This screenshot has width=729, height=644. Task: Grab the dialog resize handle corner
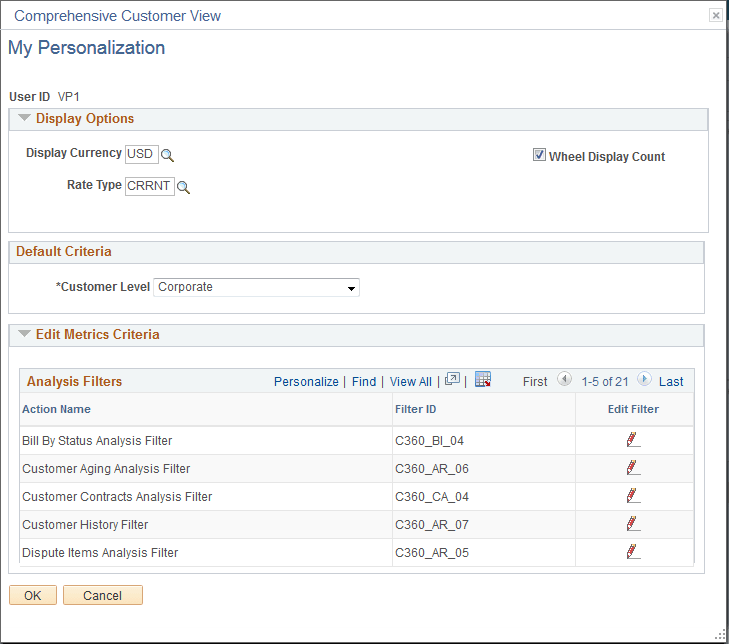click(720, 636)
